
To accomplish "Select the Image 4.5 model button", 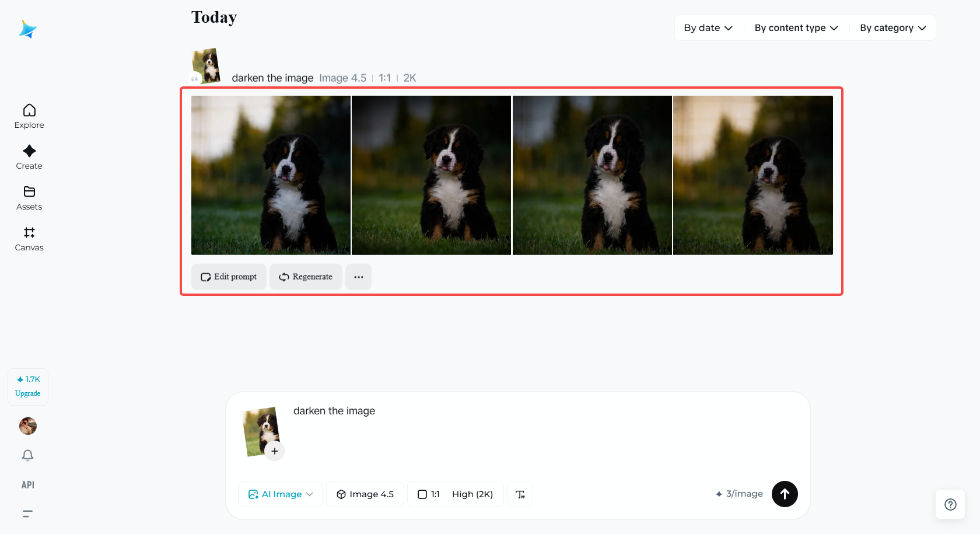I will tap(365, 494).
